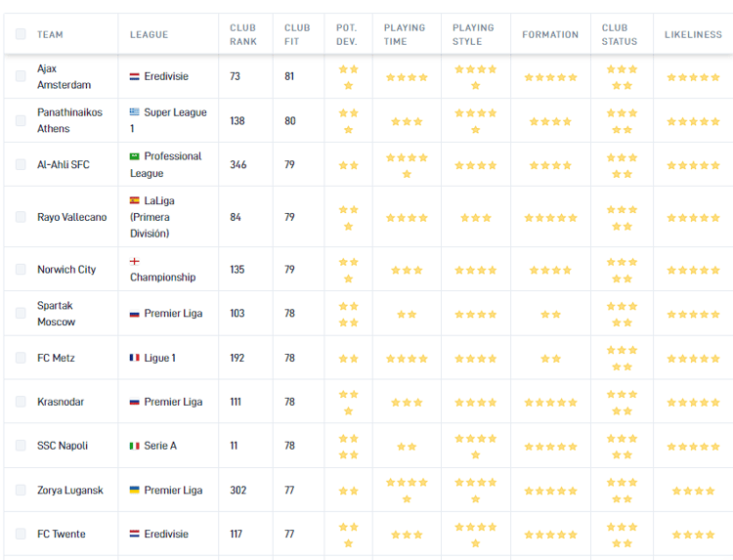Click the Ukrainian flag in Zorya Lugansk row

(135, 490)
